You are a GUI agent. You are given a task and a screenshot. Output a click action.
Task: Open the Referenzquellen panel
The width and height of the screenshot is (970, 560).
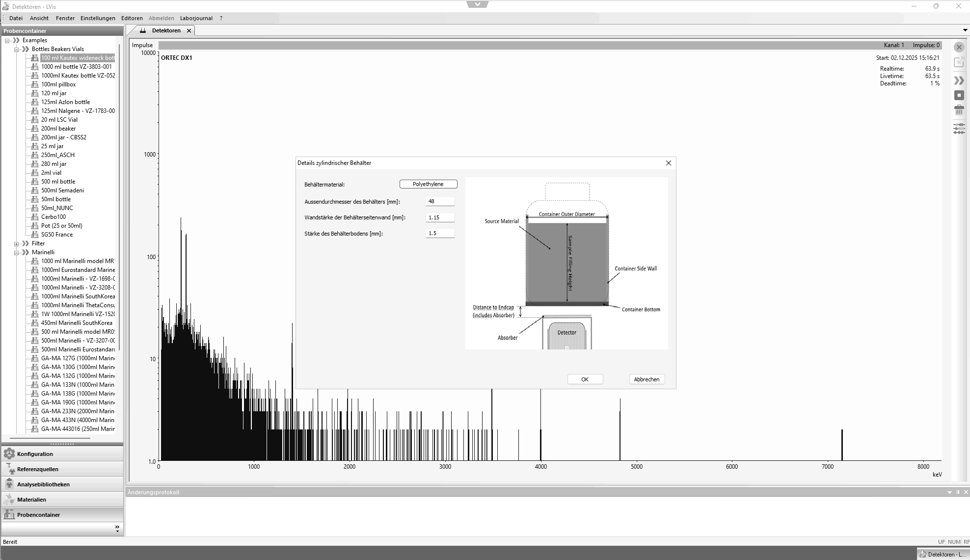[37, 469]
